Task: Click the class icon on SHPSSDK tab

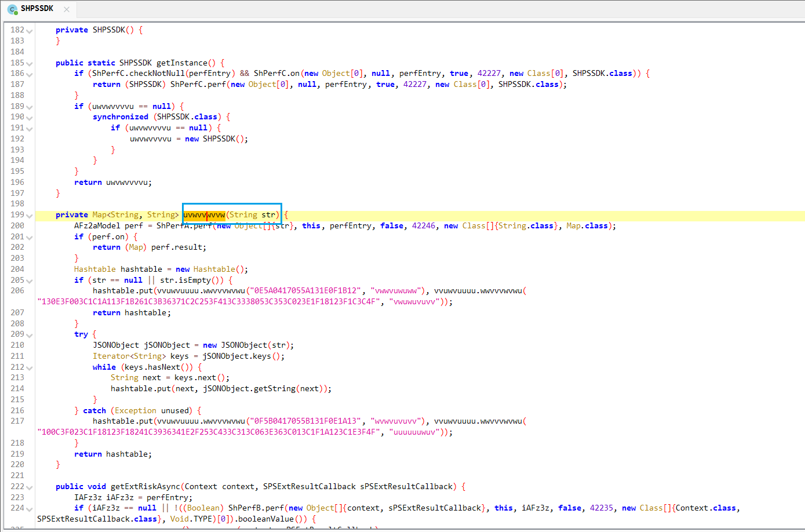Action: pos(12,9)
